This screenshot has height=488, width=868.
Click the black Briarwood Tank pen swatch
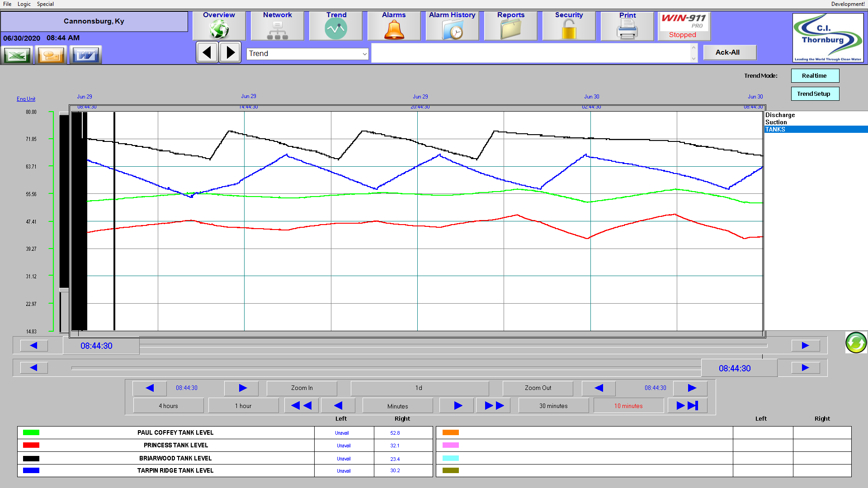[31, 459]
